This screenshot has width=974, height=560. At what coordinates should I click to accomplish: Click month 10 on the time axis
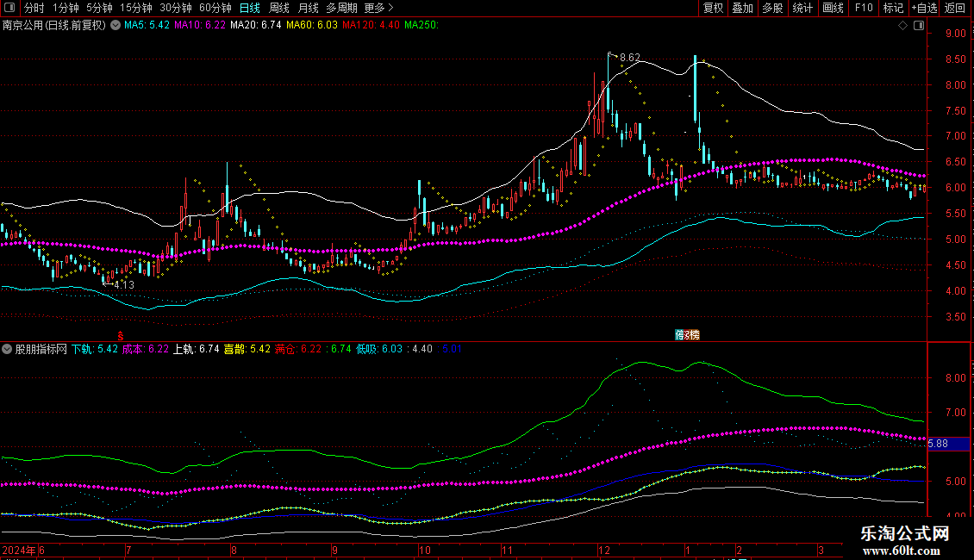tap(424, 550)
